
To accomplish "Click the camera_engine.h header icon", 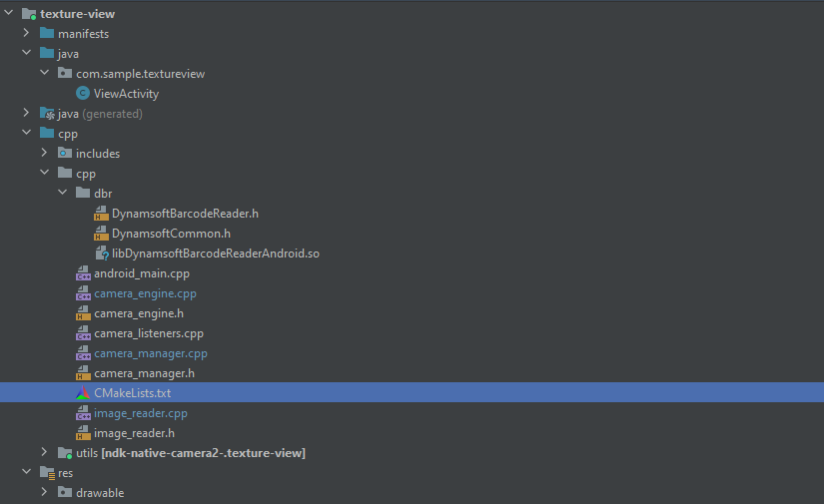I will 83,313.
